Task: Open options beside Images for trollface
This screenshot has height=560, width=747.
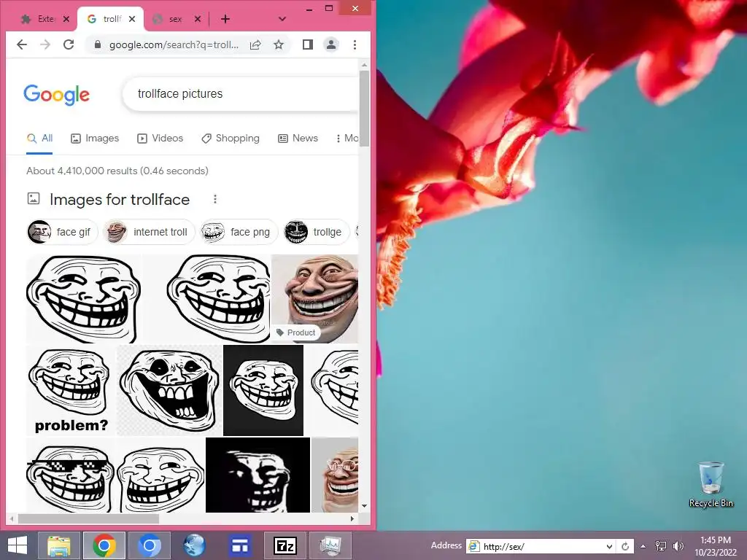Action: point(215,199)
